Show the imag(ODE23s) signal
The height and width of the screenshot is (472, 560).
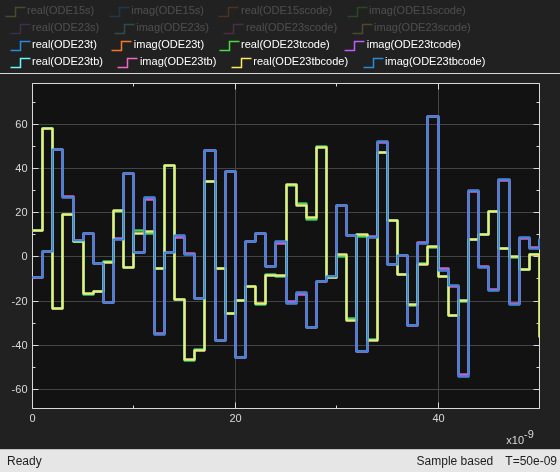(x=162, y=27)
